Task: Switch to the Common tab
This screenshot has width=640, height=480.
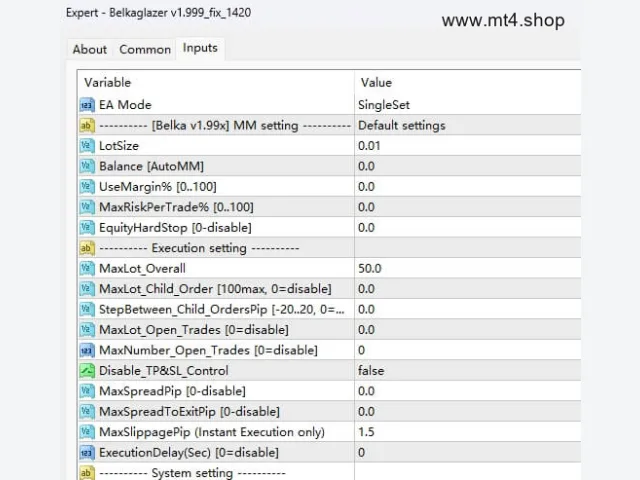Action: 145,49
